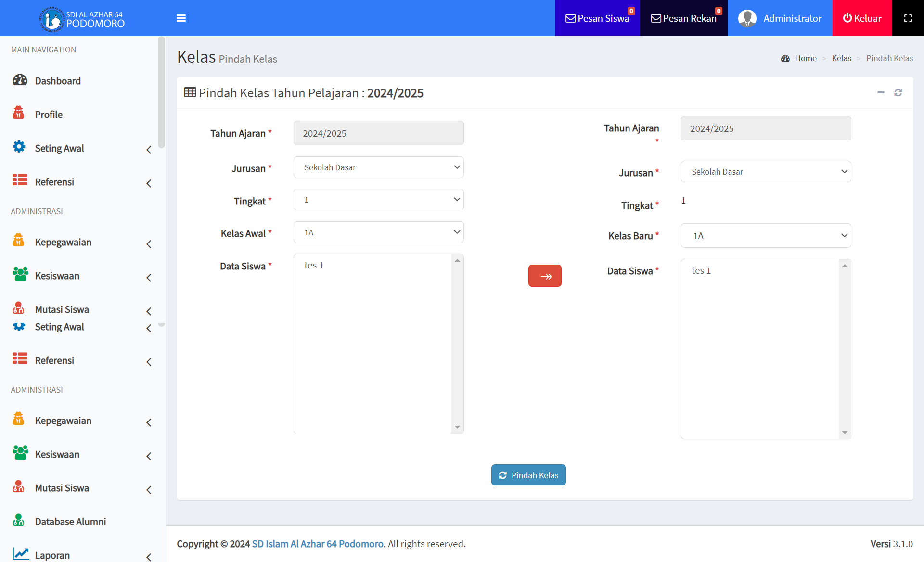Image resolution: width=924 pixels, height=562 pixels.
Task: Click the Pindah Kelas button
Action: tap(528, 475)
